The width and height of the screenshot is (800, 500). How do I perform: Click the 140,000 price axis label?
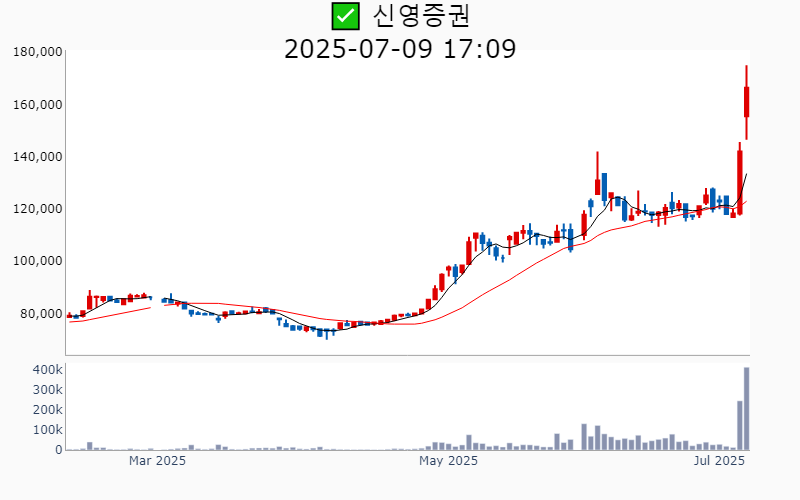pyautogui.click(x=38, y=157)
